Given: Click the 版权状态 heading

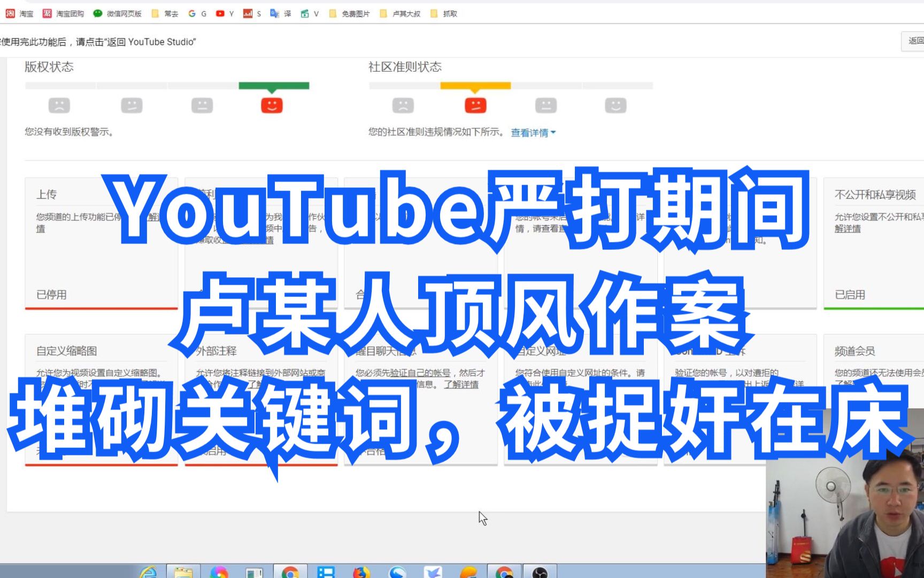Looking at the screenshot, I should 49,67.
